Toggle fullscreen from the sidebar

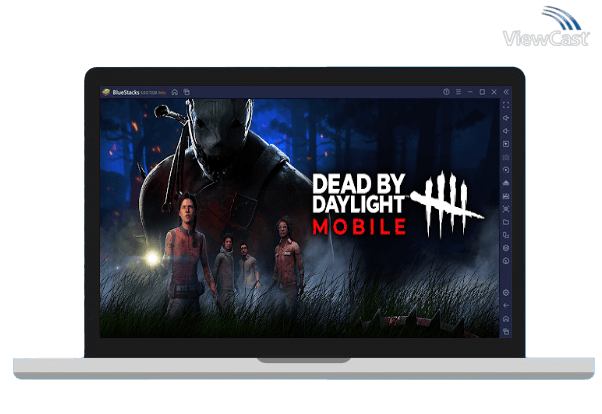tap(506, 105)
